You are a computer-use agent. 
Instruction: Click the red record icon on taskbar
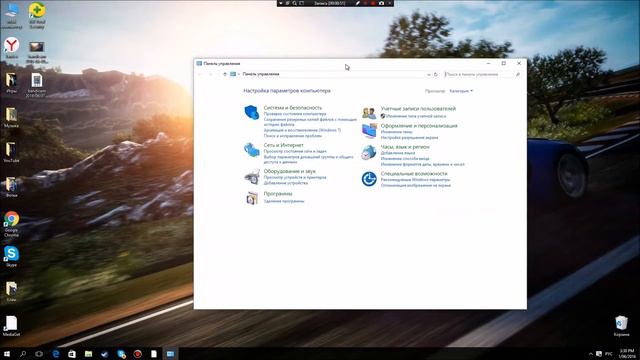pyautogui.click(x=138, y=354)
